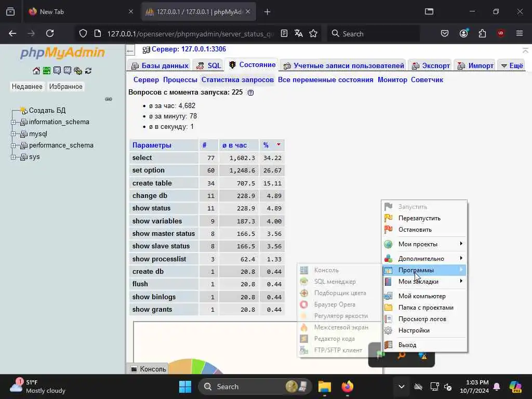This screenshot has width=532, height=399.
Task: Open phpMyAdmin home icon
Action: pos(36,71)
